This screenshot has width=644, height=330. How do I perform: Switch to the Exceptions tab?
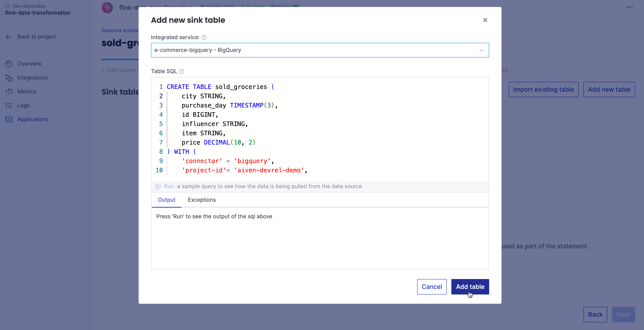(x=202, y=200)
